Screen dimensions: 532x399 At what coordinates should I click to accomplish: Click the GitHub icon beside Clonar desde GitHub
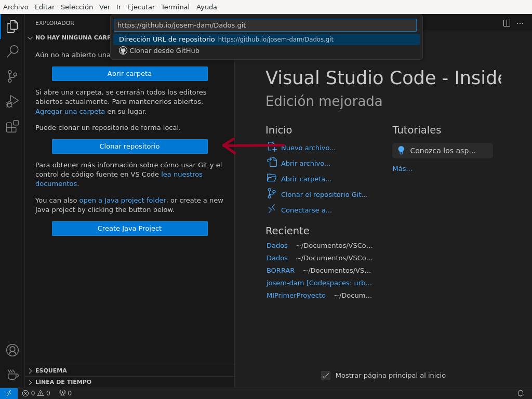pos(123,50)
